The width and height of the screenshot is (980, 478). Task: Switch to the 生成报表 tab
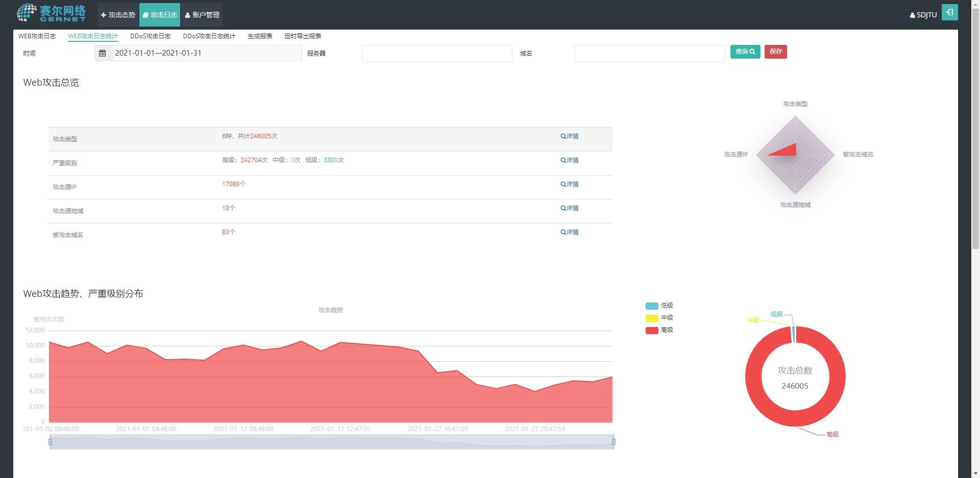tap(260, 36)
